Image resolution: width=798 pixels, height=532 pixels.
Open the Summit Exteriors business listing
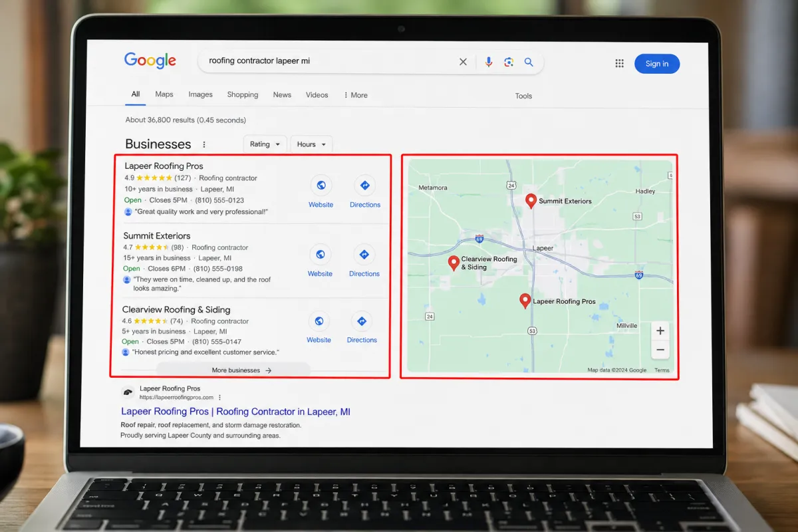[157, 235]
